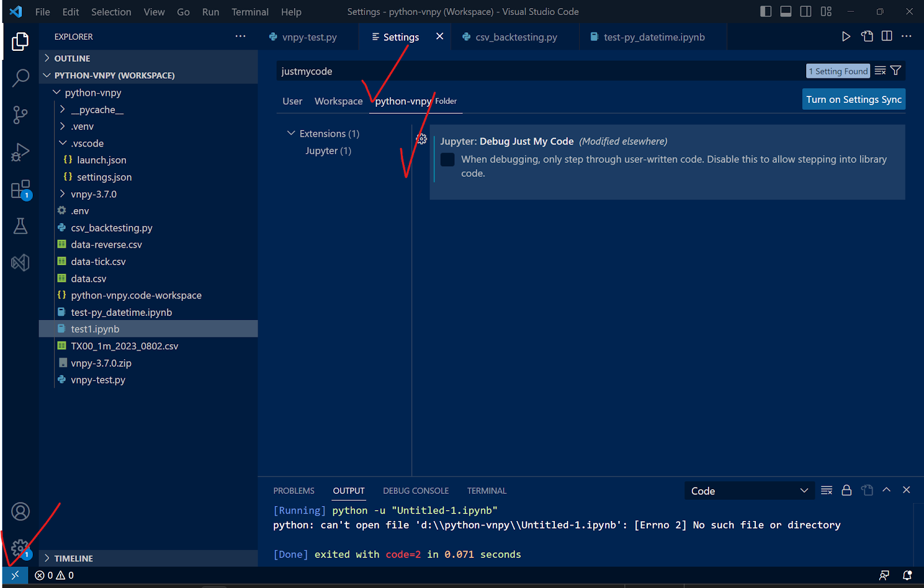Open the File menu
This screenshot has height=588, width=924.
coord(43,12)
